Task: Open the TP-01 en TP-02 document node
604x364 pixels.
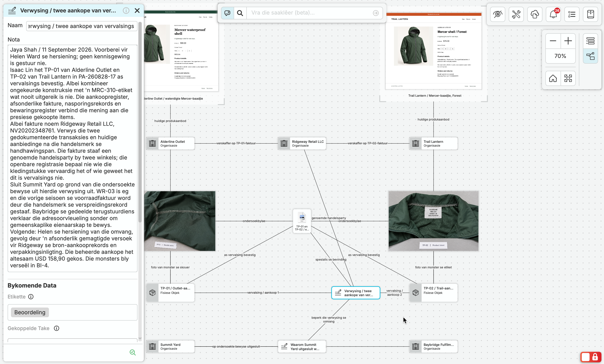Action: coord(302,221)
